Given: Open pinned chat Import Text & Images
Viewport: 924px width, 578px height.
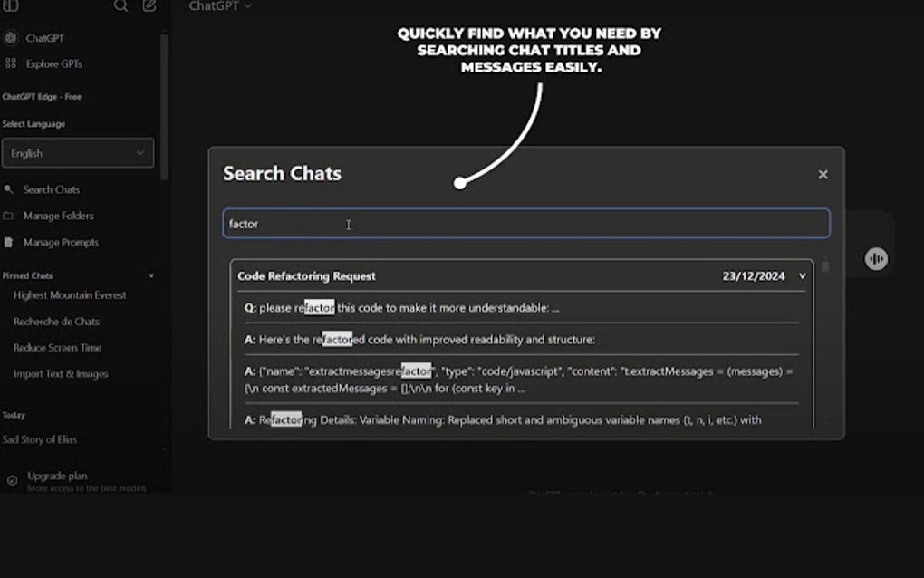Looking at the screenshot, I should click(x=61, y=373).
